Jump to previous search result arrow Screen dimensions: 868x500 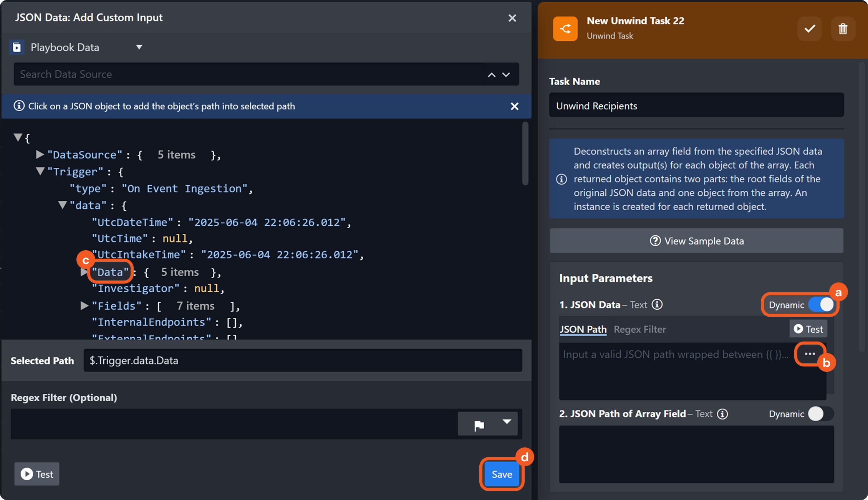point(492,75)
